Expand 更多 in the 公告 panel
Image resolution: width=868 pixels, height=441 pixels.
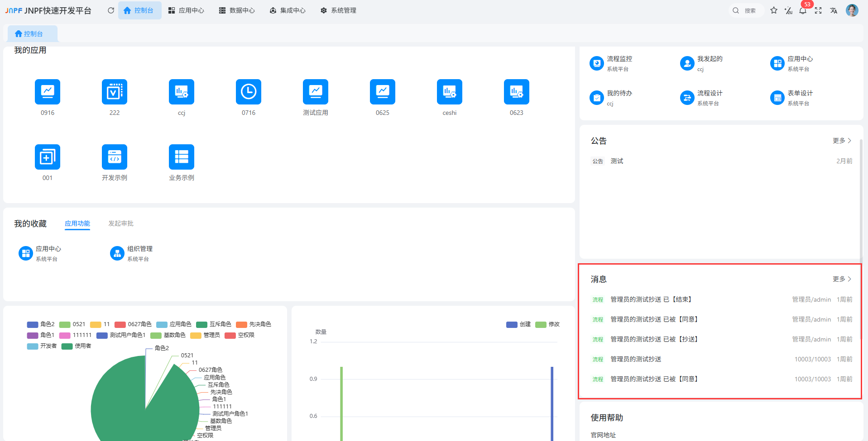[x=842, y=141]
